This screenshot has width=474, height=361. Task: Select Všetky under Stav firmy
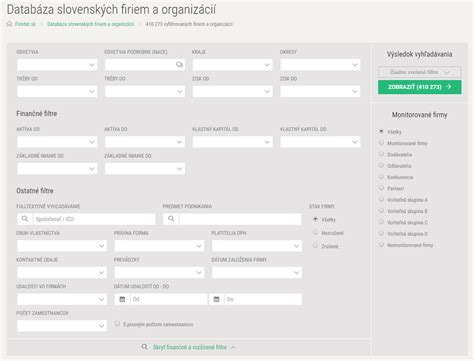pos(315,219)
